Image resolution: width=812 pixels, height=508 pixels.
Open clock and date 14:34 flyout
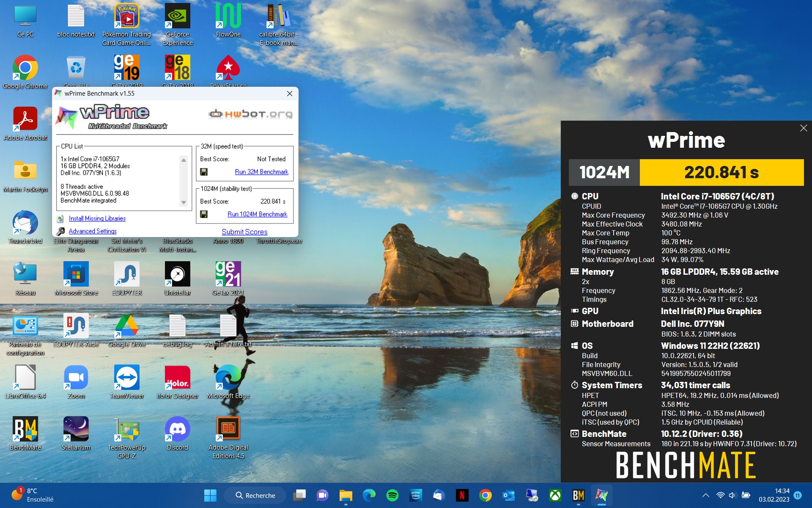[774, 495]
